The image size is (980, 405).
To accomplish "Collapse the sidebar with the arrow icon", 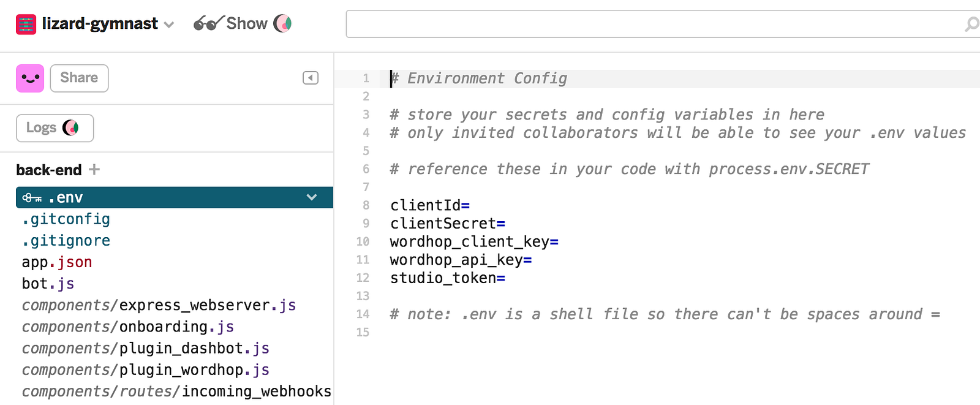I will (x=311, y=78).
